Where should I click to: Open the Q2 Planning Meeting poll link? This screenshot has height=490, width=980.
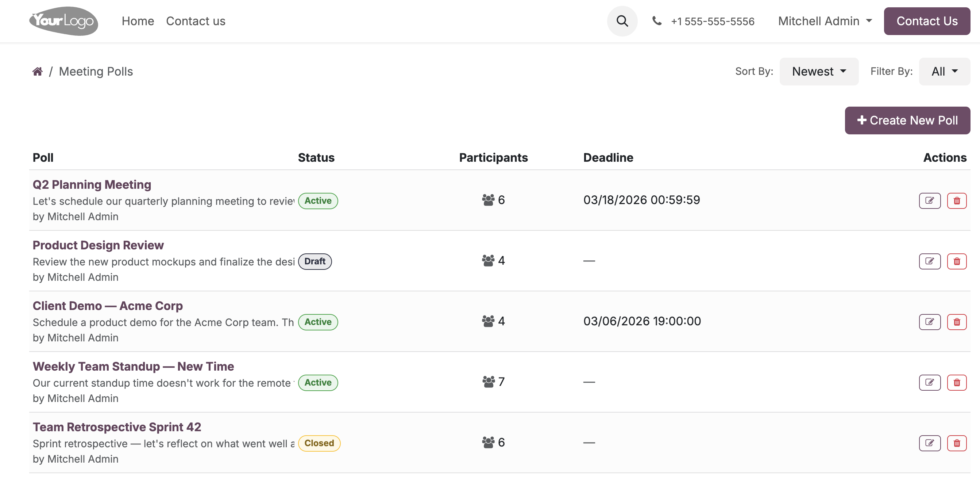click(92, 184)
